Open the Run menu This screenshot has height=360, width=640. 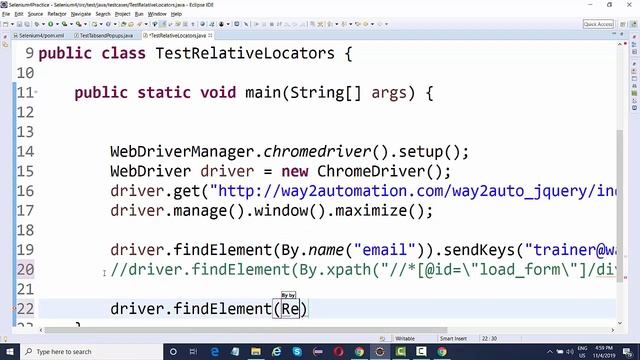coord(139,14)
